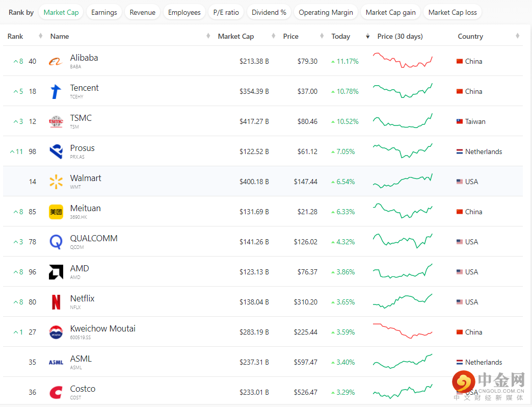Select the Earnings ranking tab
The image size is (532, 407).
click(104, 12)
